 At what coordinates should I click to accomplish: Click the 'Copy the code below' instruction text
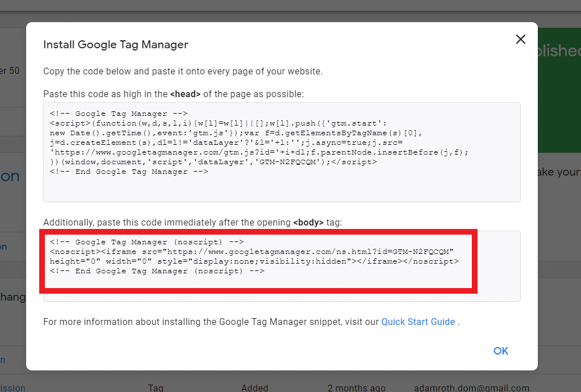tap(182, 72)
